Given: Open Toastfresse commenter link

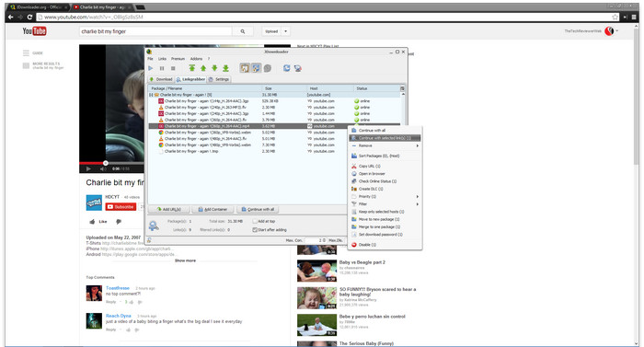Looking at the screenshot, I should [x=118, y=288].
